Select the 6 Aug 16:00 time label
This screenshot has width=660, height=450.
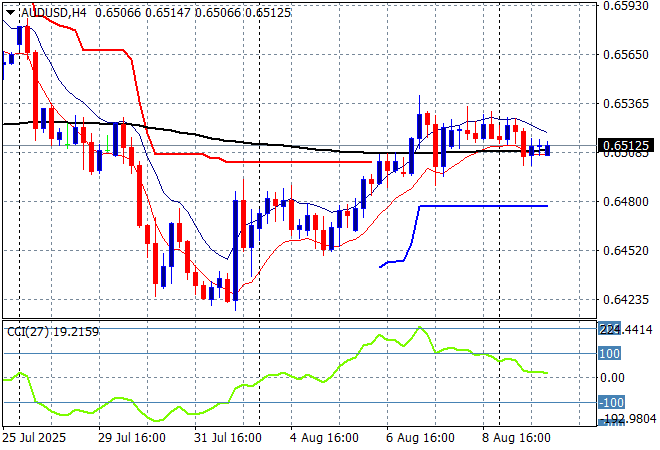point(420,438)
